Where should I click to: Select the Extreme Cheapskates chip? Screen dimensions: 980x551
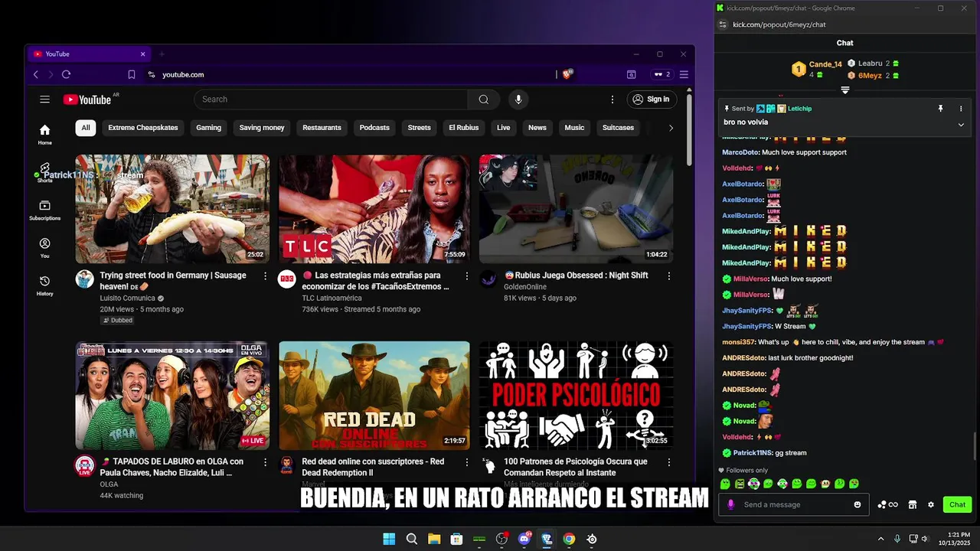pyautogui.click(x=143, y=128)
